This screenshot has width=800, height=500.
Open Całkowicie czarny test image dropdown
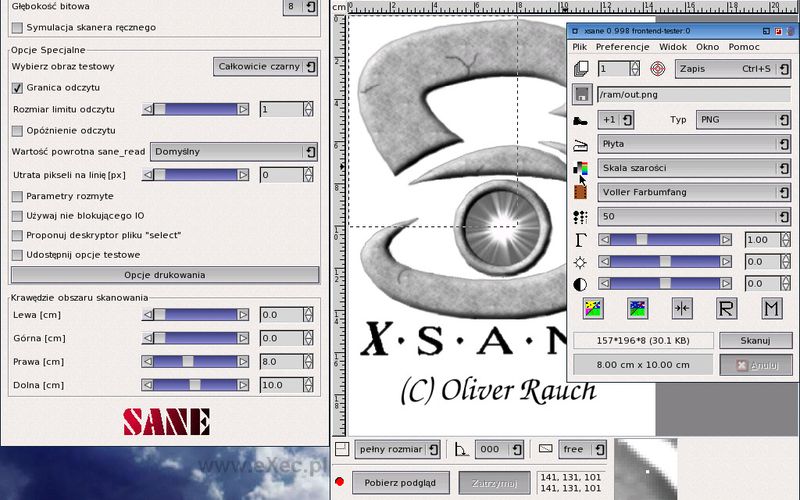(x=265, y=66)
